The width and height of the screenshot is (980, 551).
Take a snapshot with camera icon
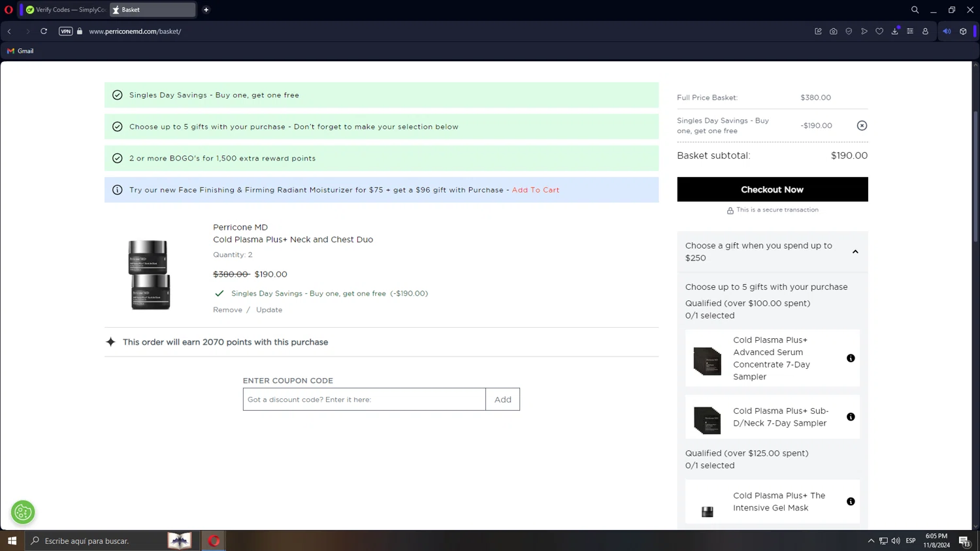(x=834, y=31)
